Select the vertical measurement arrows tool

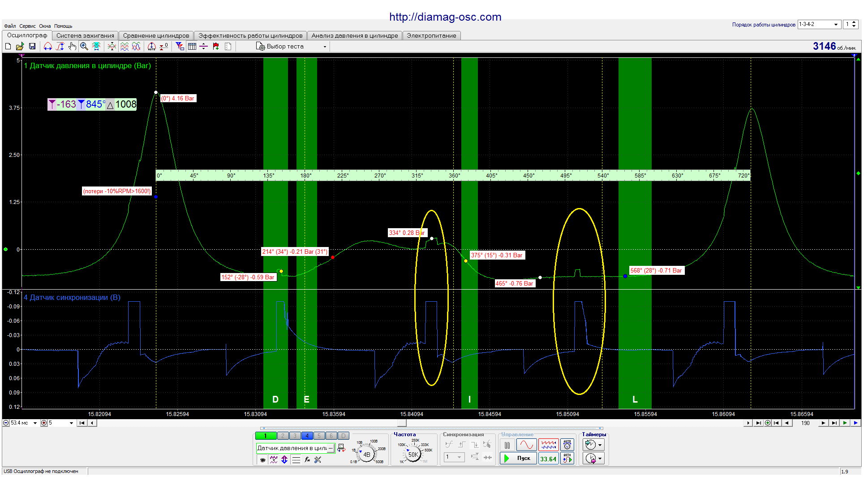coord(60,46)
